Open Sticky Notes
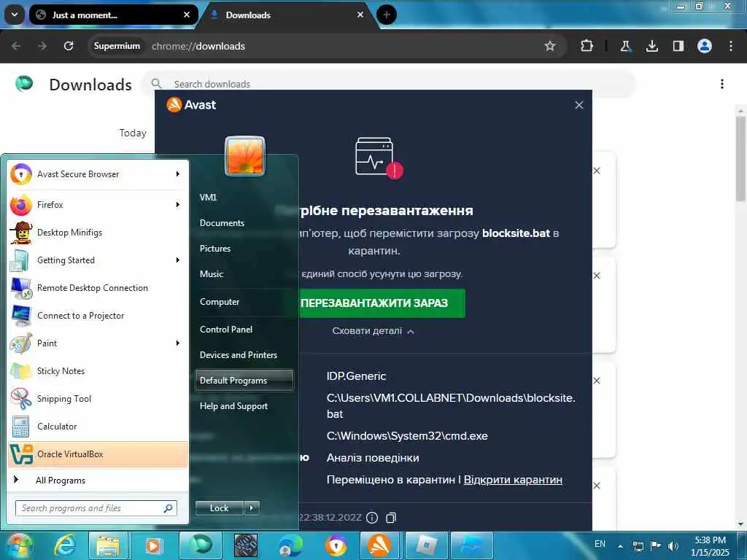747x560 pixels. [98, 370]
